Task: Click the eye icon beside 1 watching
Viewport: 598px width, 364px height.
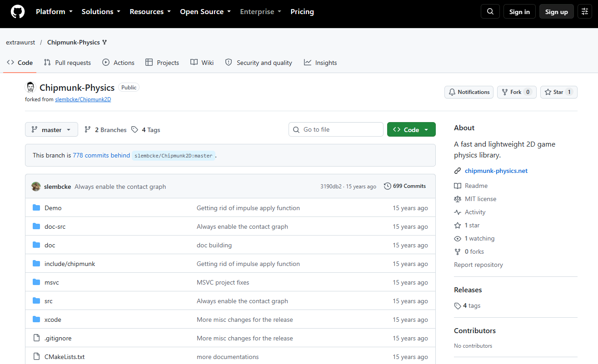Action: click(x=458, y=238)
